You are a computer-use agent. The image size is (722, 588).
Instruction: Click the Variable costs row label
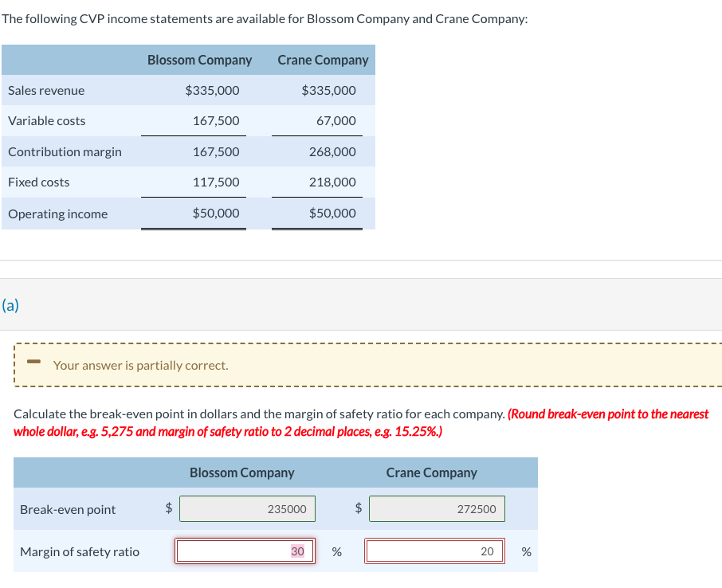46,120
